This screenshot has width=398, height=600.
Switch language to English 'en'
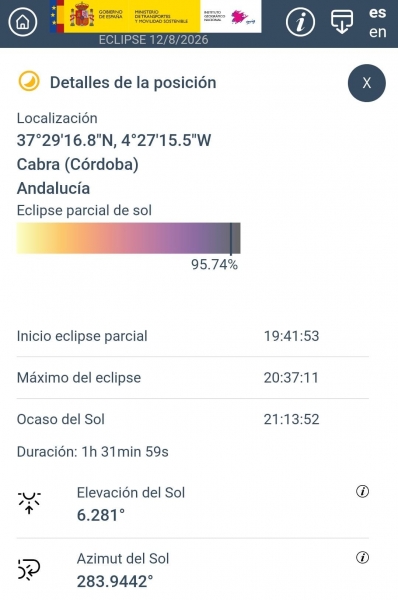pyautogui.click(x=377, y=32)
